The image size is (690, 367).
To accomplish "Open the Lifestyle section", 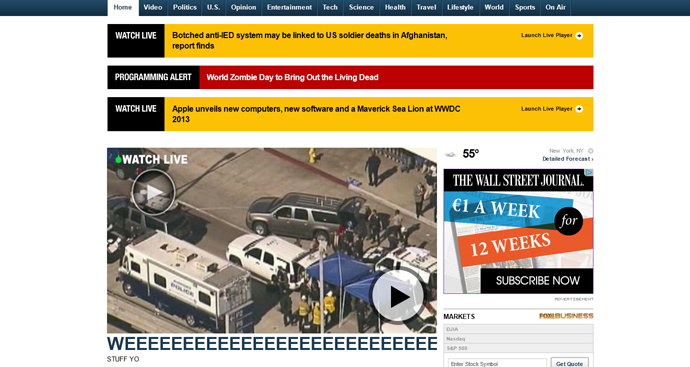I will coord(460,7).
